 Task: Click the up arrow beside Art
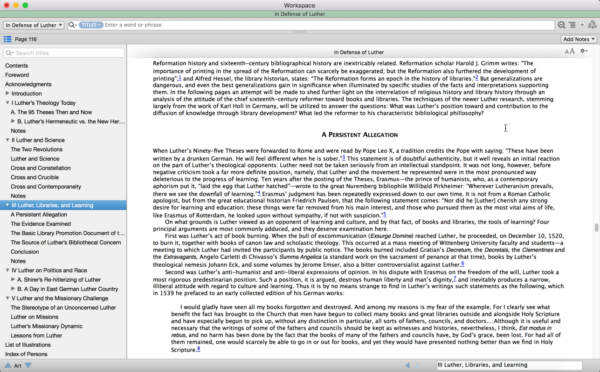8,365
